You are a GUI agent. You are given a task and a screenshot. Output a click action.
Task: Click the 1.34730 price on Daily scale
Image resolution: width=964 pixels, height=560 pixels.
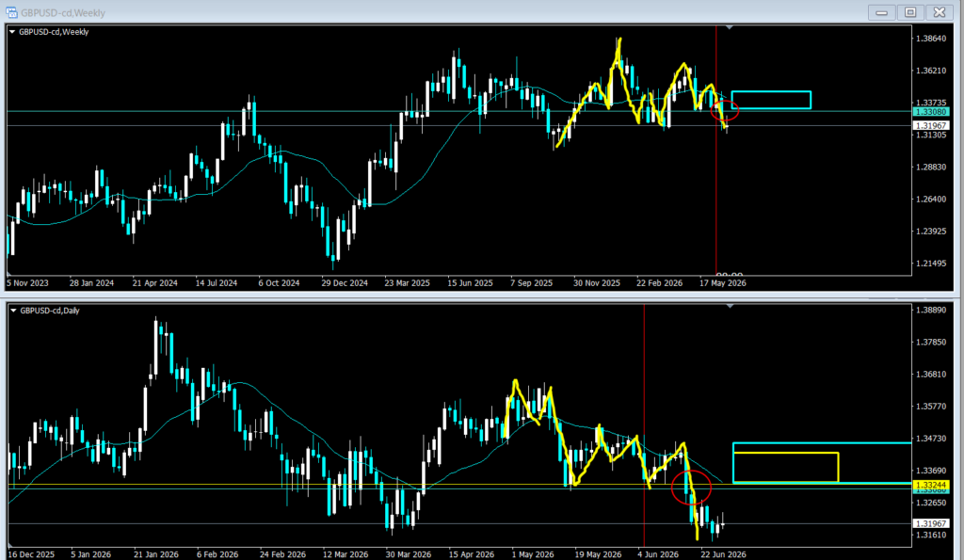[x=931, y=439]
